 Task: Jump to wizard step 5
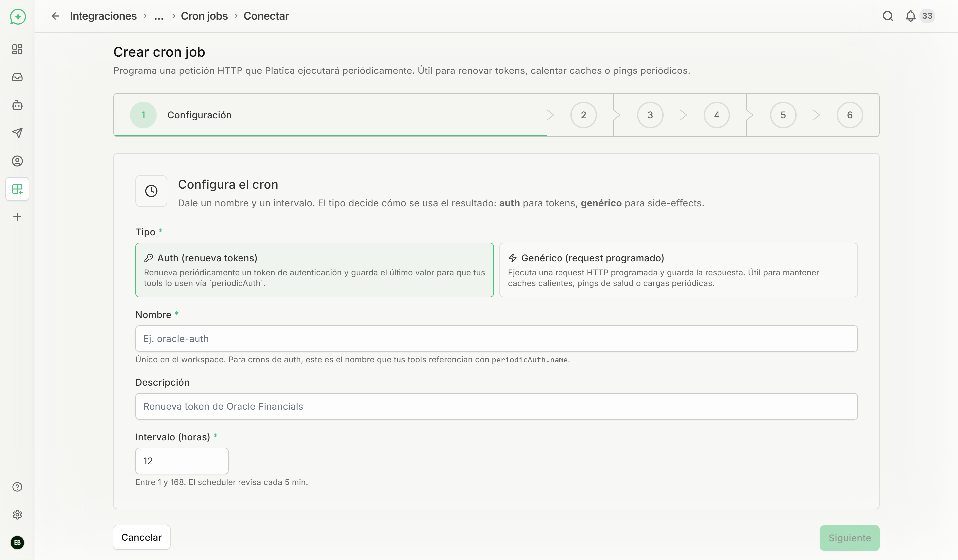[x=783, y=115]
